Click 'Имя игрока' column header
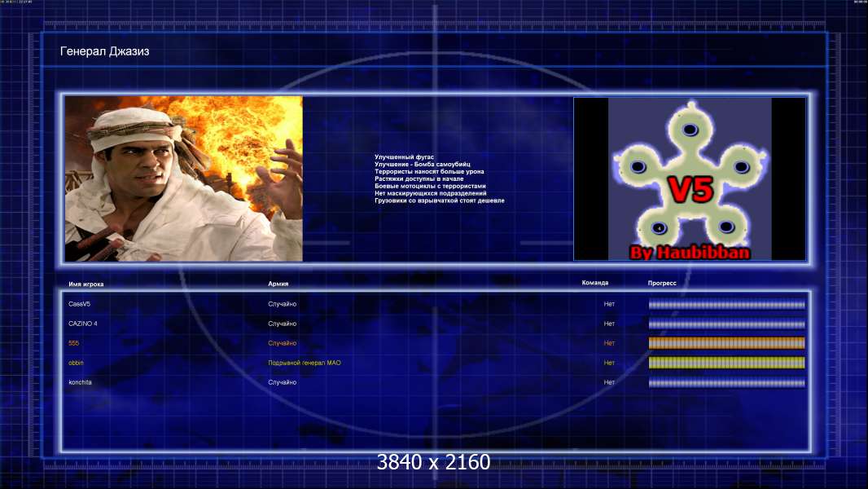 85,284
